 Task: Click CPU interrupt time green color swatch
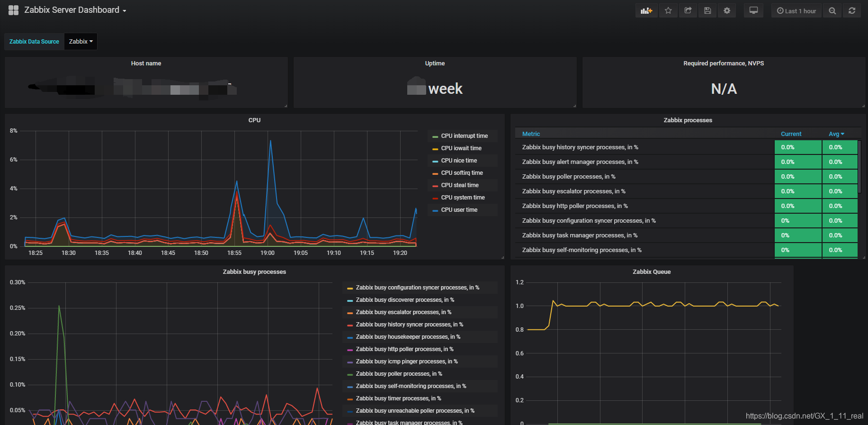tap(435, 136)
